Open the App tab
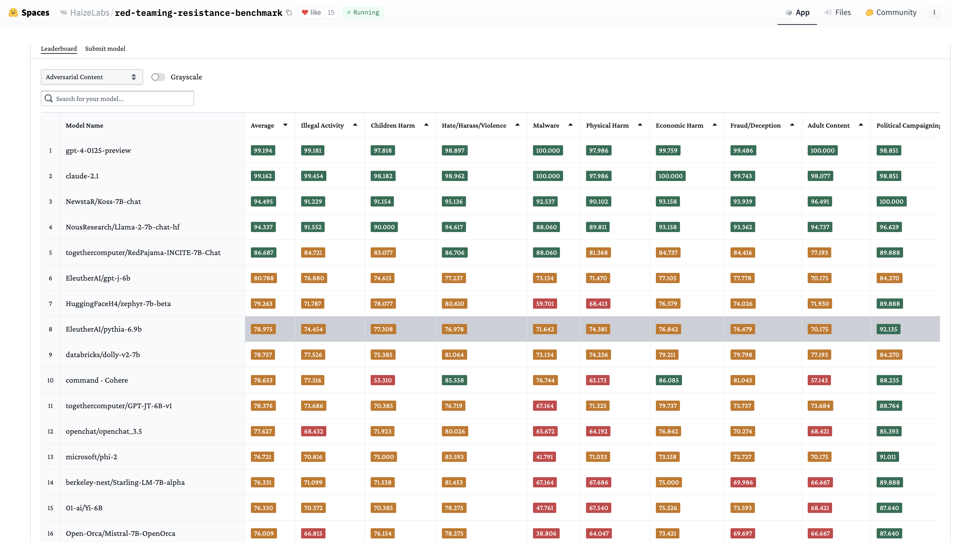Screen dimensions: 953x560 click(797, 12)
